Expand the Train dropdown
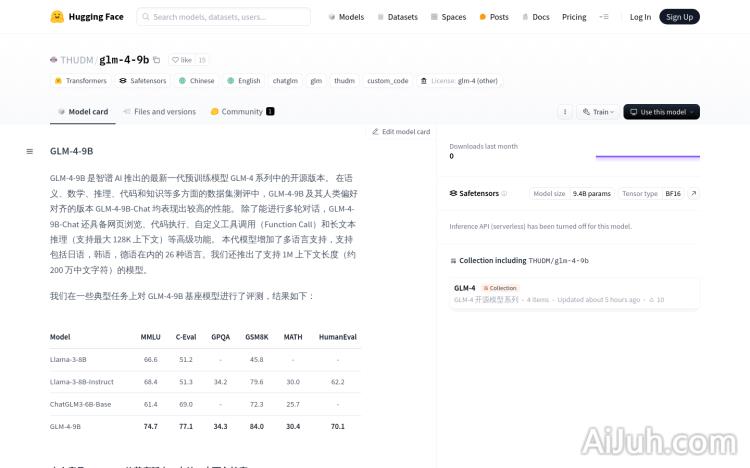750x468 pixels. pos(597,112)
